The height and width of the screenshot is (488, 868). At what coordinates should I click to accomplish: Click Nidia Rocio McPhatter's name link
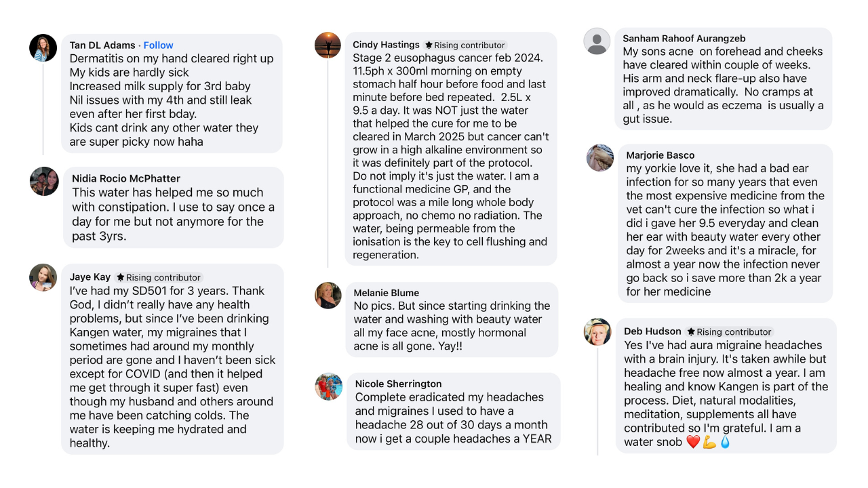click(126, 179)
